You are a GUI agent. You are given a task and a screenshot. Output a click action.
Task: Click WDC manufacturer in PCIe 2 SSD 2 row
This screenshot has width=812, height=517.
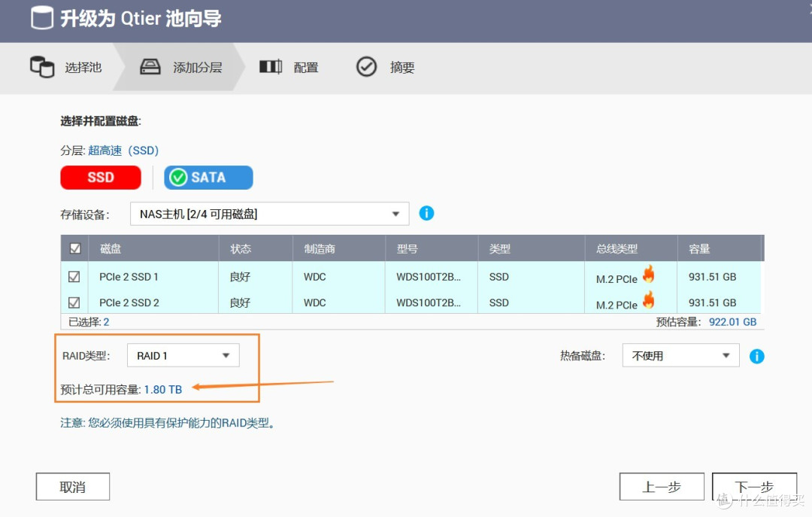pyautogui.click(x=314, y=303)
